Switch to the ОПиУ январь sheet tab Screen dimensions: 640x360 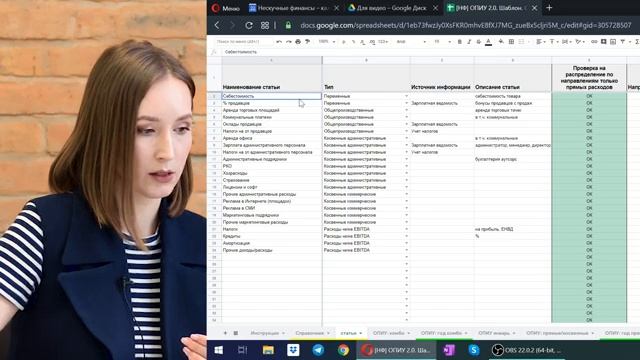pos(497,333)
